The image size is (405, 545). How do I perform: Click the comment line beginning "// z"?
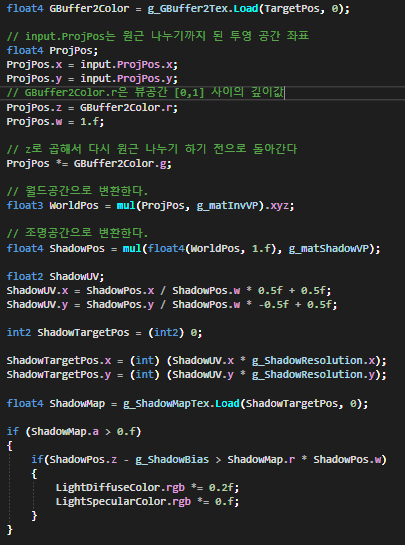(152, 149)
